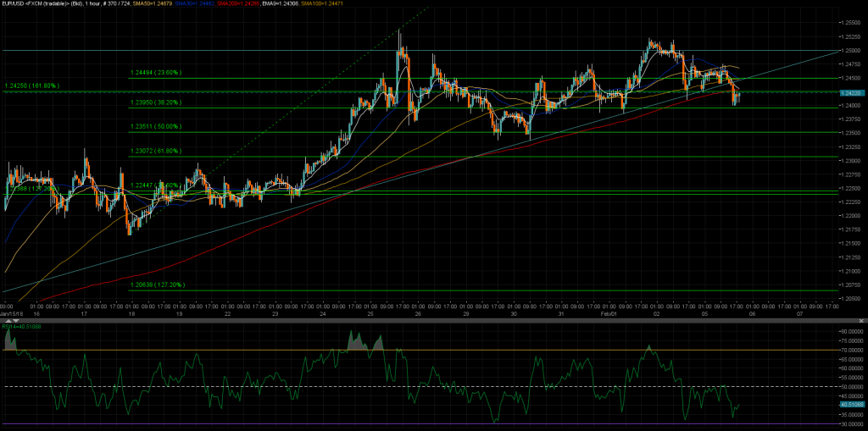
Task: Click the 161.80% Fibonacci extension label
Action: [31, 86]
